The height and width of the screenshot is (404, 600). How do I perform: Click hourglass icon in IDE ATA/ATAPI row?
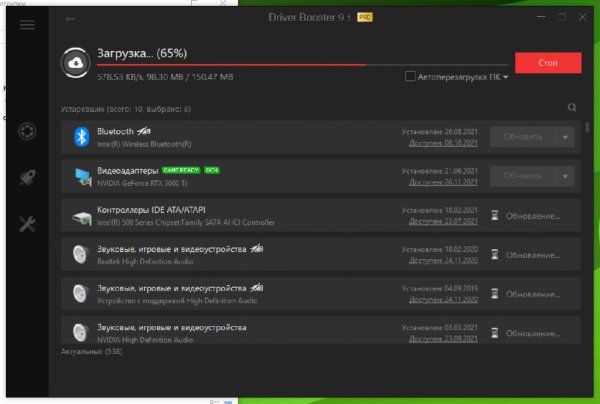tap(494, 215)
